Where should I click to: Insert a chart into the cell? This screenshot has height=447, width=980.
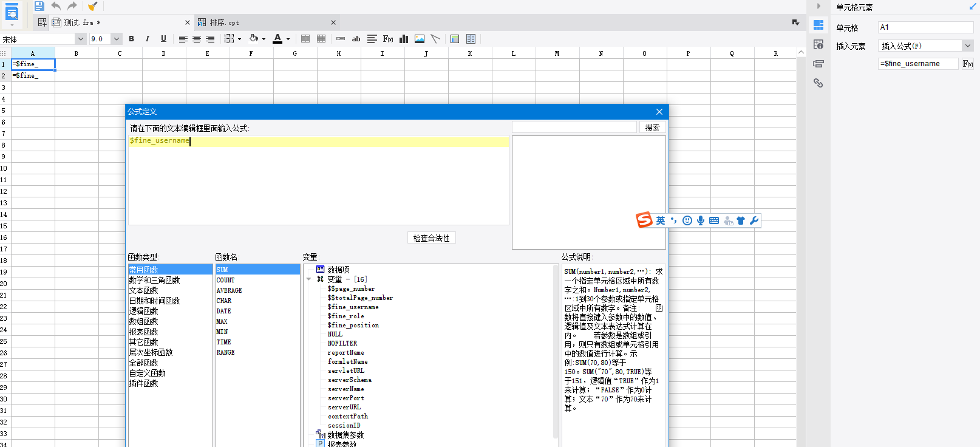(404, 39)
